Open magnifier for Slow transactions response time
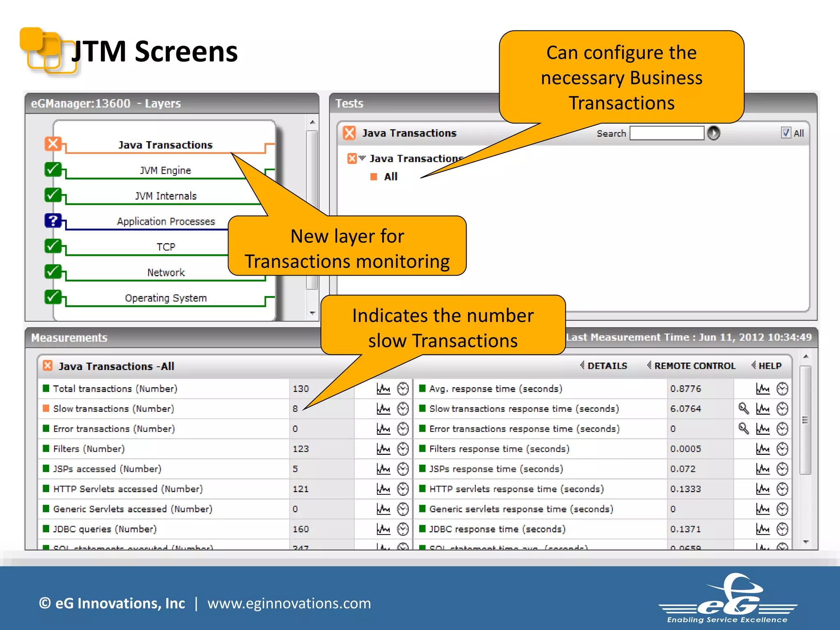This screenshot has width=840, height=630. [743, 409]
